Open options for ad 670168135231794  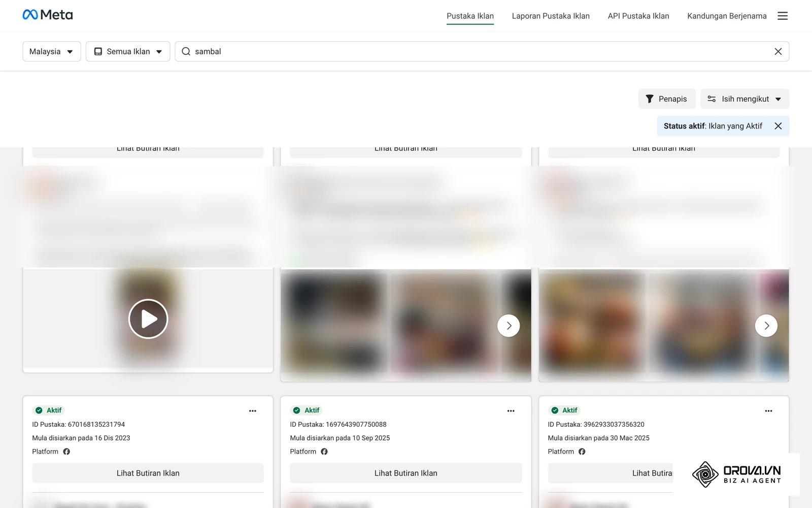[x=253, y=410]
